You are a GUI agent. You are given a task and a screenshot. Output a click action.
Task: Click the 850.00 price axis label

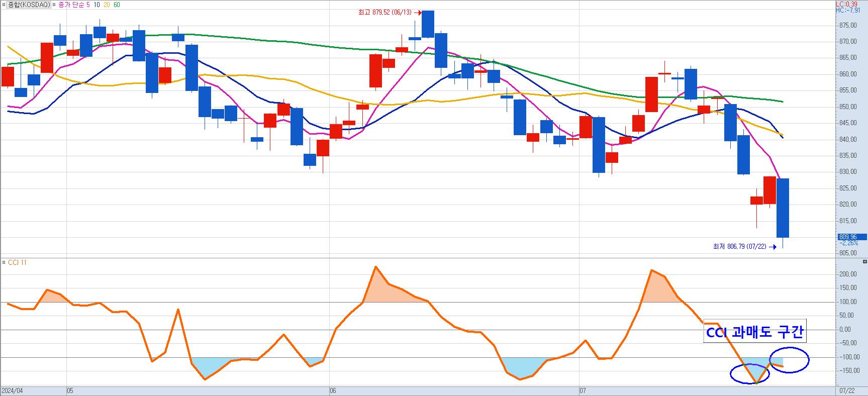[x=848, y=107]
